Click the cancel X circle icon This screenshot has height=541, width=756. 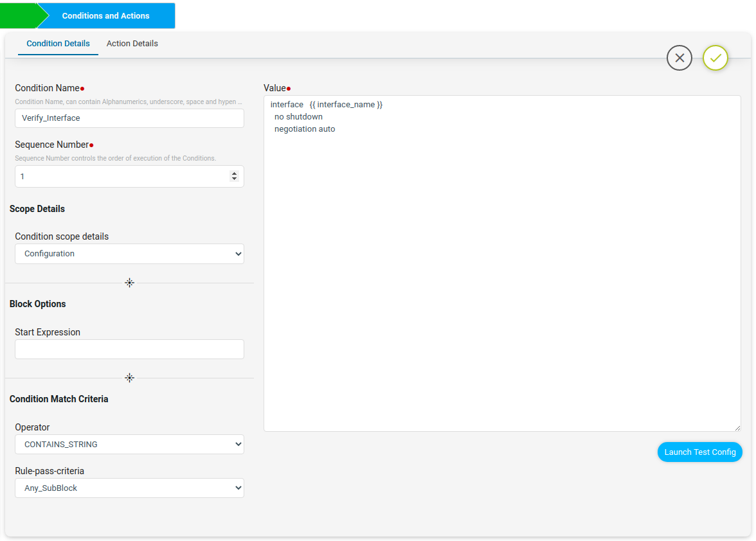[x=679, y=58]
